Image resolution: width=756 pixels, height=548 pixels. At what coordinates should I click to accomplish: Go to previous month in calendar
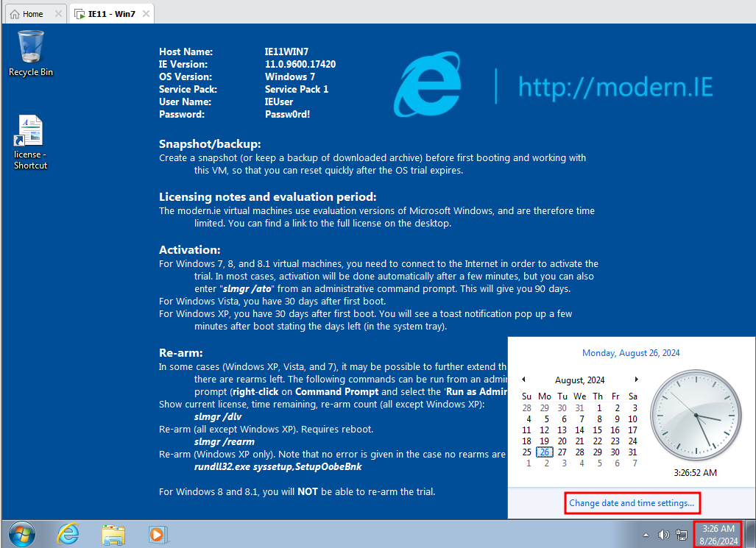point(523,380)
